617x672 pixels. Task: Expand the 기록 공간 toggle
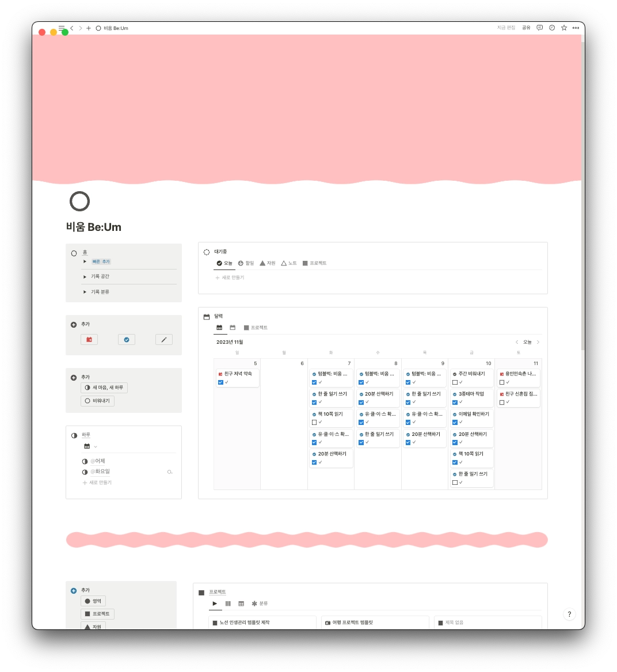85,276
